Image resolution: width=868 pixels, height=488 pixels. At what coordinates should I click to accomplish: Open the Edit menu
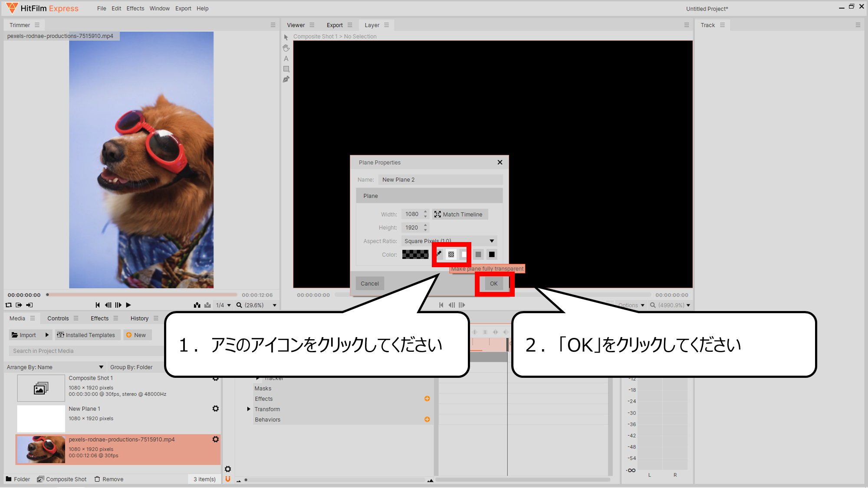pyautogui.click(x=116, y=8)
